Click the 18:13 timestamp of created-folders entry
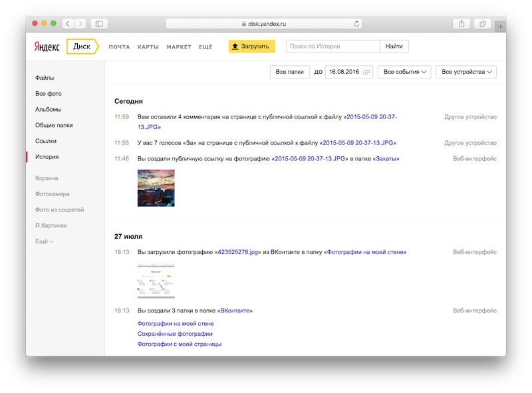The height and width of the screenshot is (393, 532). (x=122, y=311)
